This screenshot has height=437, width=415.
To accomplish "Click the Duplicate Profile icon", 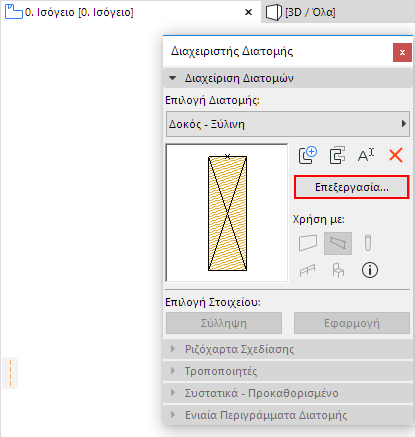I will click(337, 155).
